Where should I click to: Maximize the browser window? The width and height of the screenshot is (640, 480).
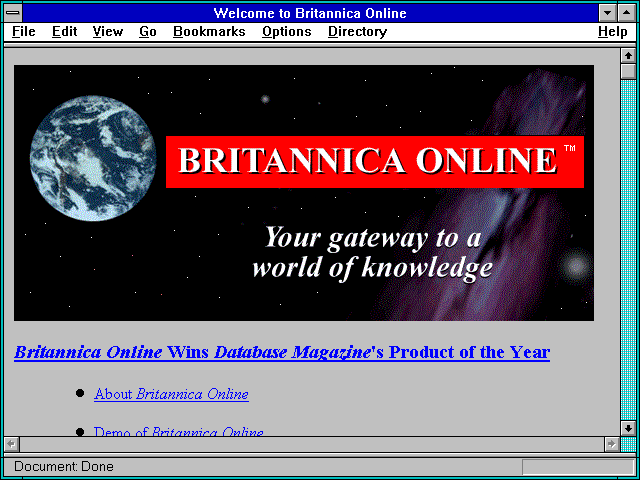click(626, 13)
